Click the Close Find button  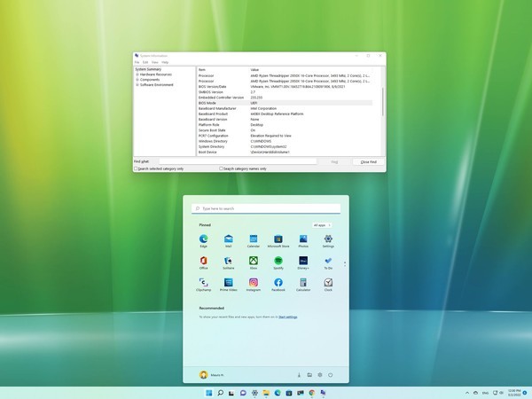pyautogui.click(x=367, y=161)
